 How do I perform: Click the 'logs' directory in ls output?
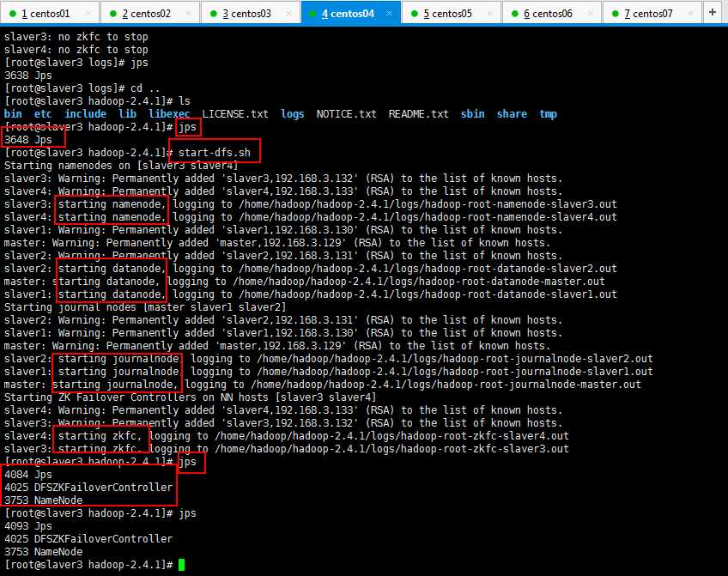pos(292,114)
